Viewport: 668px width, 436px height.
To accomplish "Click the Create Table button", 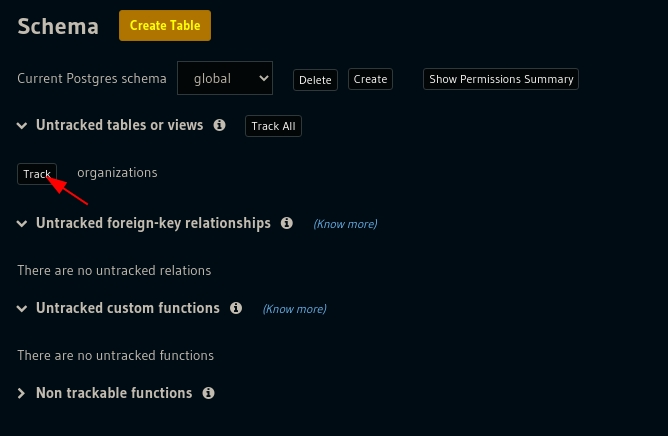I will click(x=165, y=26).
